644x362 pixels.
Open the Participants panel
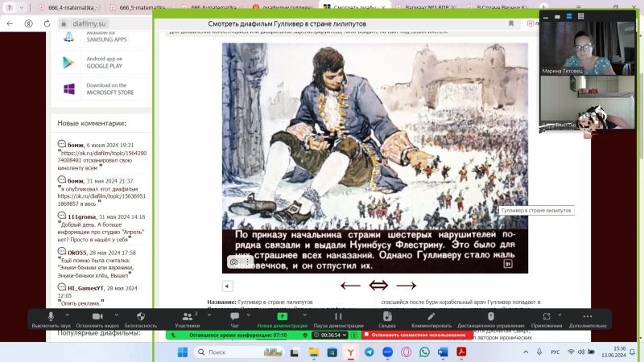click(x=187, y=319)
